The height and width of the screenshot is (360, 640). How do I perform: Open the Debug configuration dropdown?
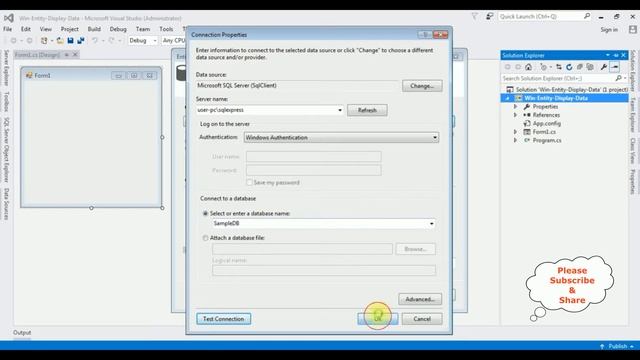[155, 40]
